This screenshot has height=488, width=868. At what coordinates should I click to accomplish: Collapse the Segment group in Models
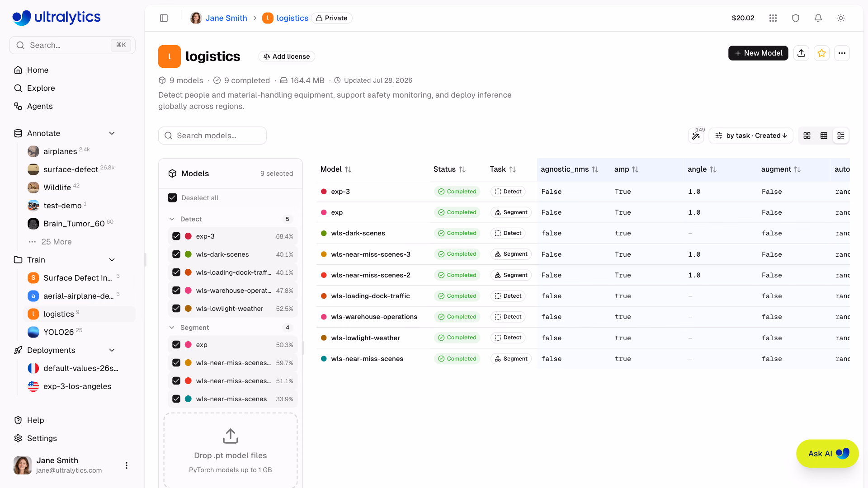(172, 328)
